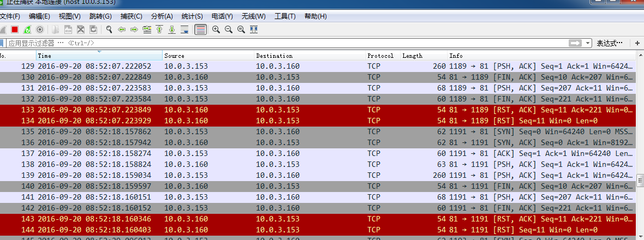644x240 pixels.
Task: Click the 表达式 expression button
Action: 609,43
